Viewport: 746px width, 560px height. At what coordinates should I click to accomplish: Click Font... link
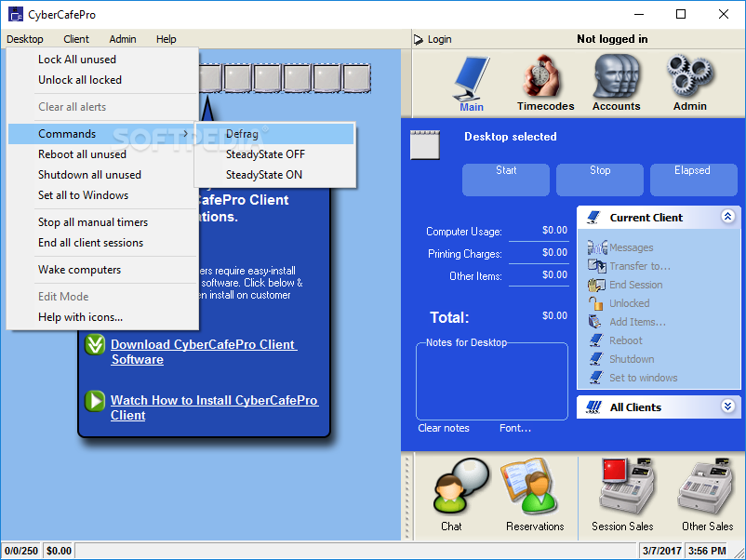tap(515, 428)
